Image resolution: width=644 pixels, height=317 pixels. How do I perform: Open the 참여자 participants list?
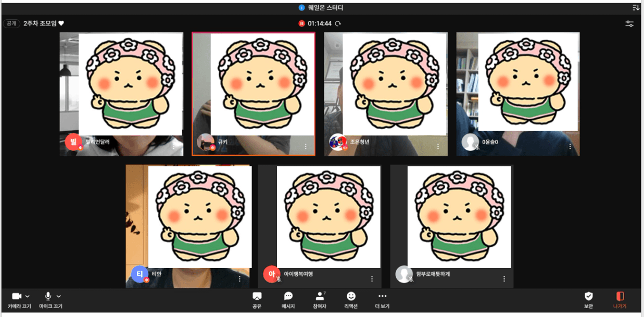320,296
